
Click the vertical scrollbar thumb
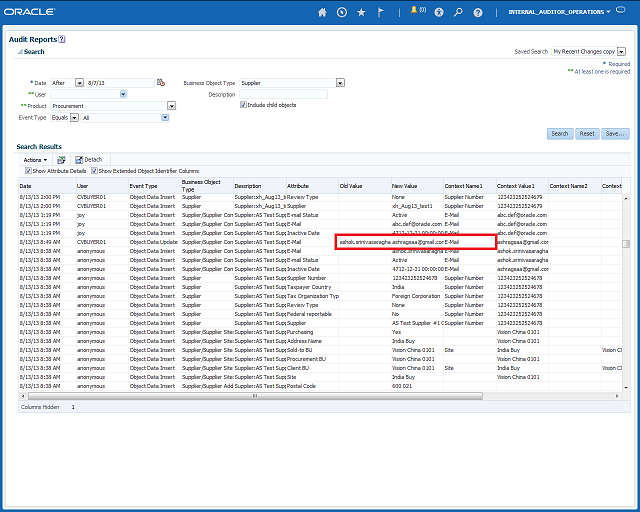(x=625, y=244)
